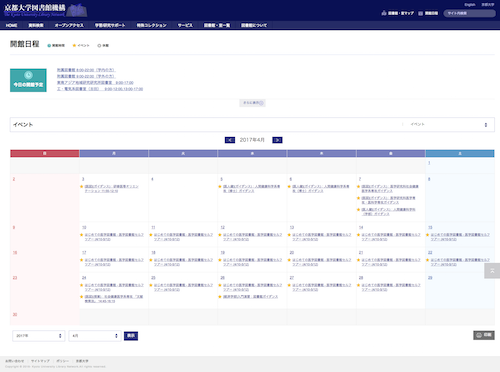Open the month 4月 dropdown
Viewport: 500px width, 372px height.
(95, 336)
